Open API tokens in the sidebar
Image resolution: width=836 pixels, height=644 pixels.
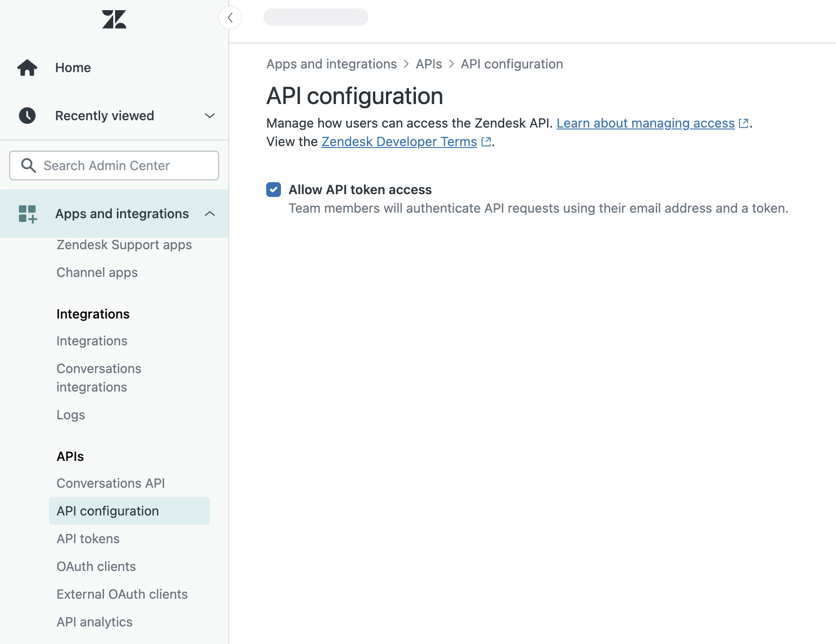pyautogui.click(x=88, y=539)
